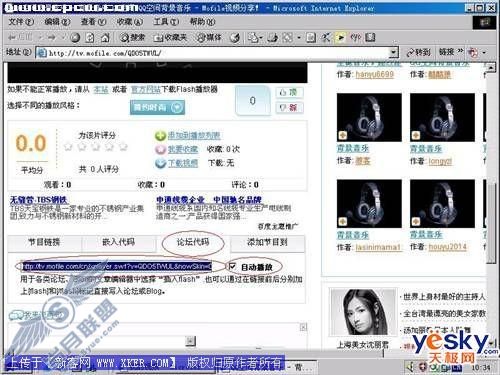Click the yellow arrow toolbar icon

[341, 38]
